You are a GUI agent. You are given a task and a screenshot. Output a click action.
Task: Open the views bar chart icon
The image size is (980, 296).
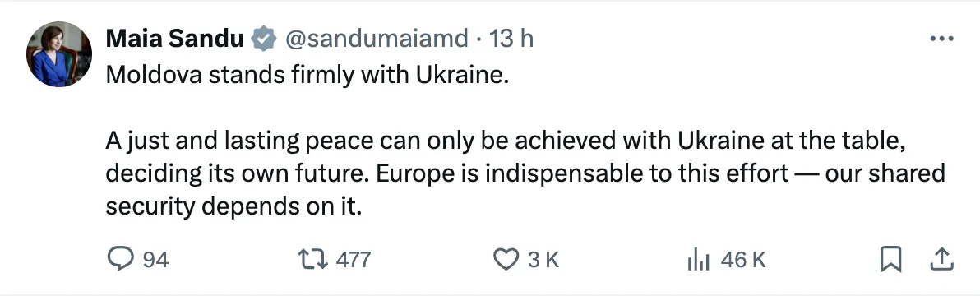tap(698, 259)
